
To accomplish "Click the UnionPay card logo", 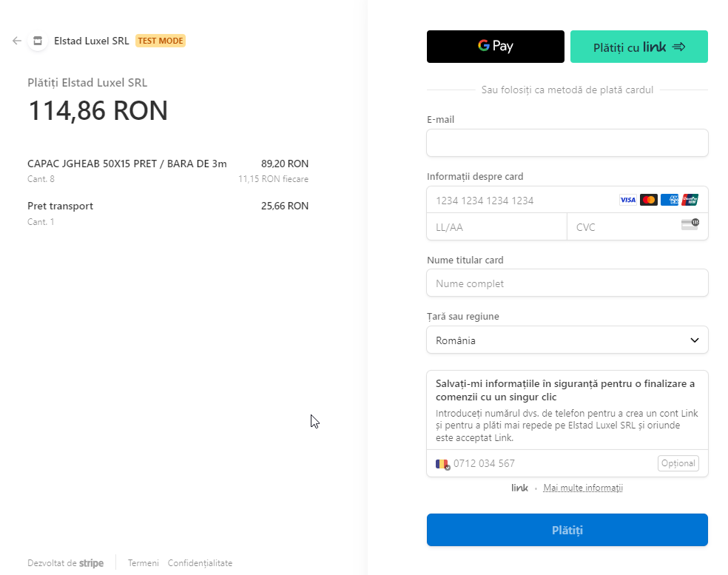I will pyautogui.click(x=690, y=200).
